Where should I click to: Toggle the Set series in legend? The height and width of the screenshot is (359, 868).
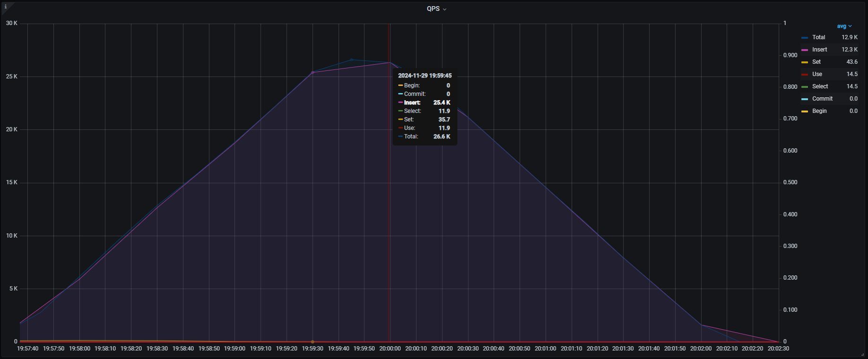[x=816, y=62]
